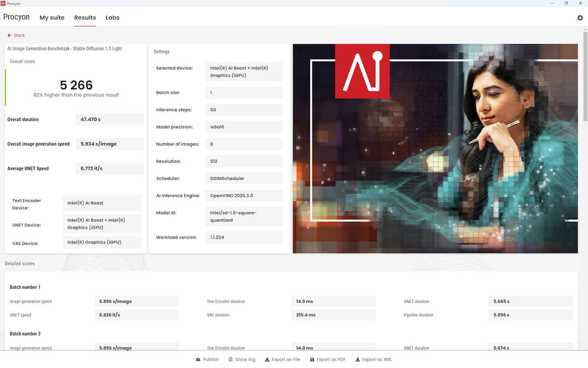Click the Settings panel heading
The image size is (588, 368).
pyautogui.click(x=162, y=52)
